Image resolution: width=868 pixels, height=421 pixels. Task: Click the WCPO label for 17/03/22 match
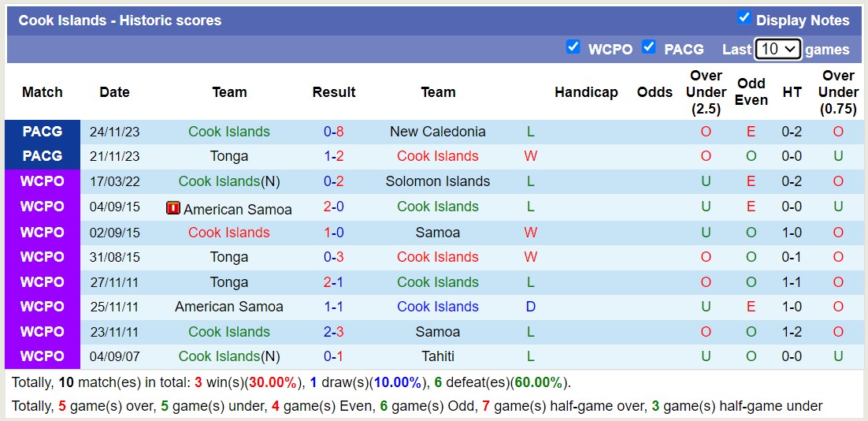pos(43,181)
